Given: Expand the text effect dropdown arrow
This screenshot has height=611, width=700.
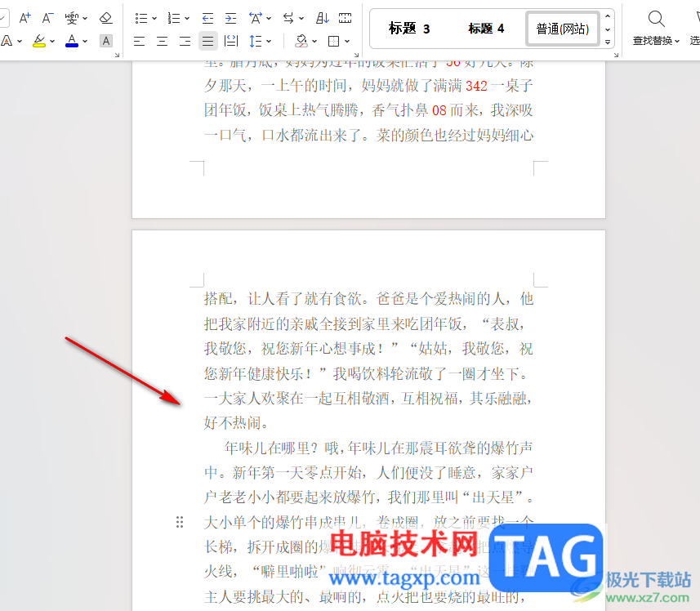Looking at the screenshot, I should [x=20, y=42].
